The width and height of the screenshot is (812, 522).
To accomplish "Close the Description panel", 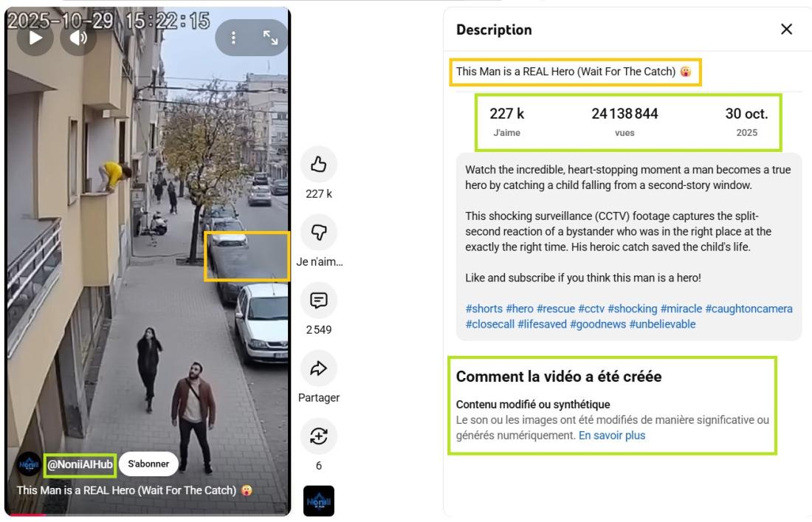I will click(x=786, y=30).
